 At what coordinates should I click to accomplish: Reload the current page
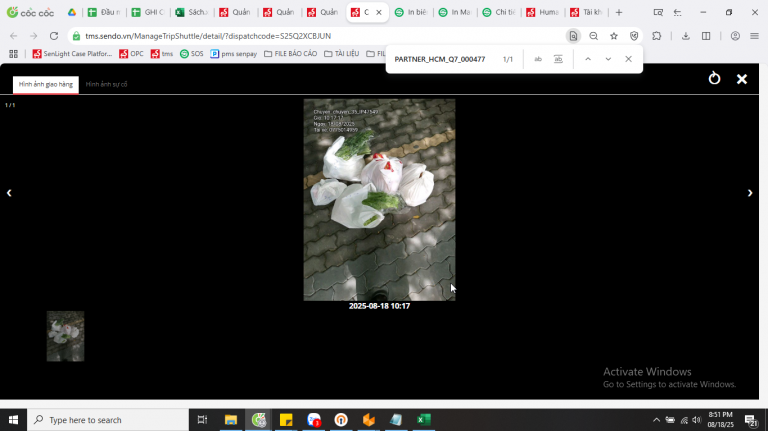54,36
